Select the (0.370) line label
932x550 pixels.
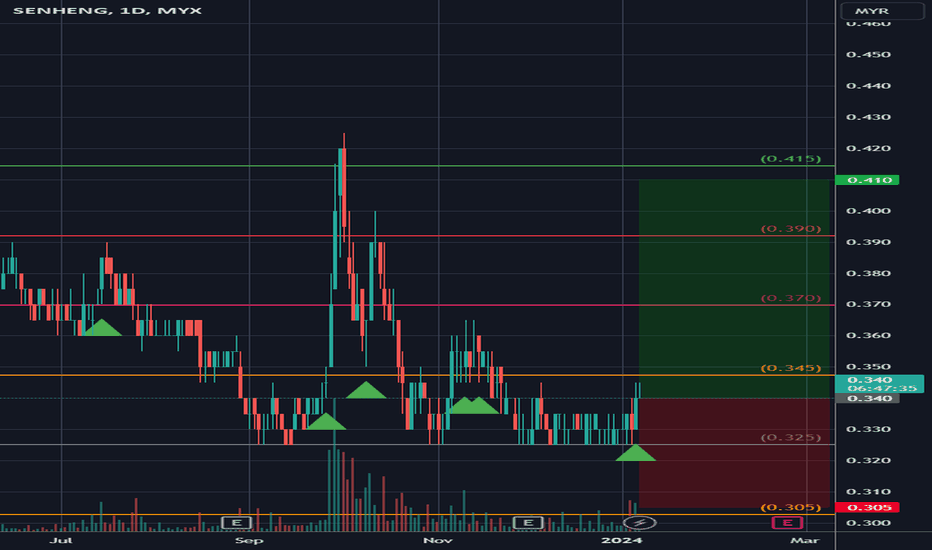pyautogui.click(x=791, y=298)
